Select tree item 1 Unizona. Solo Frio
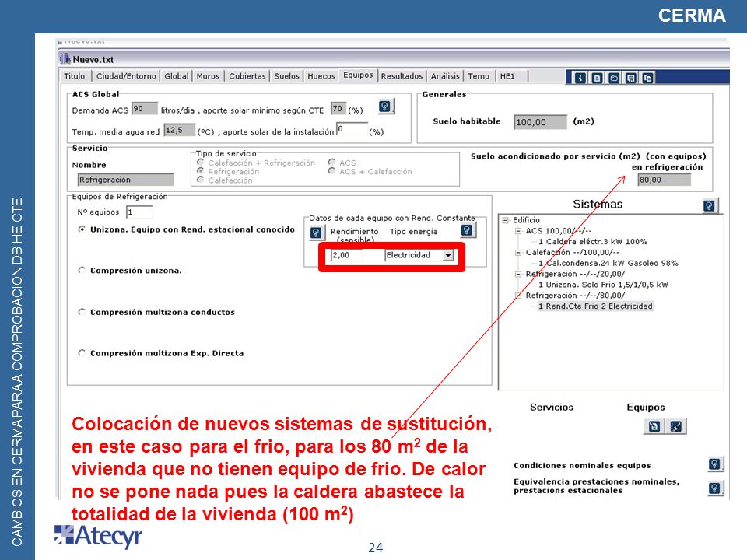Viewport: 747px width, 560px height. coord(603,285)
